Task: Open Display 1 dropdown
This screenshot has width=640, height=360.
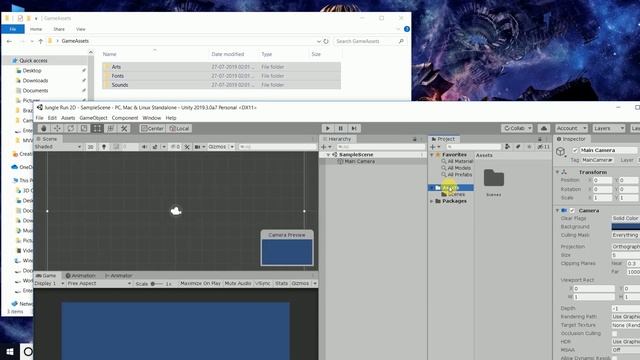Action: (x=49, y=283)
